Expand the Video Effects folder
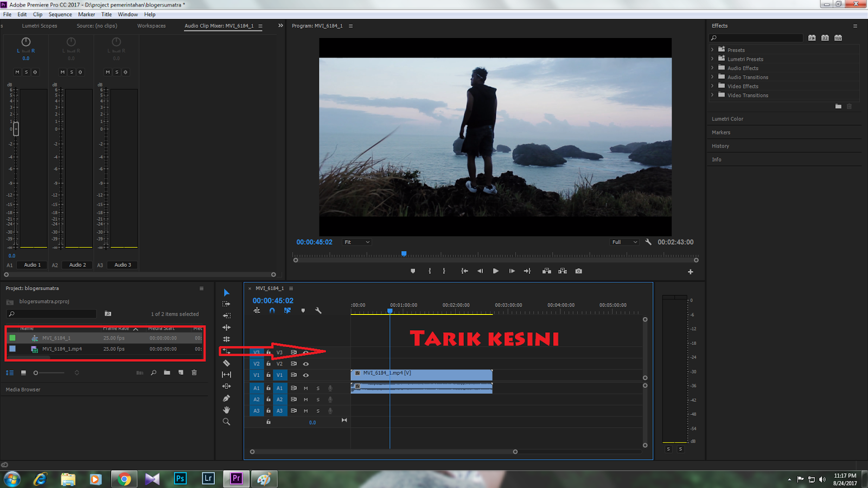The image size is (868, 488). click(712, 86)
